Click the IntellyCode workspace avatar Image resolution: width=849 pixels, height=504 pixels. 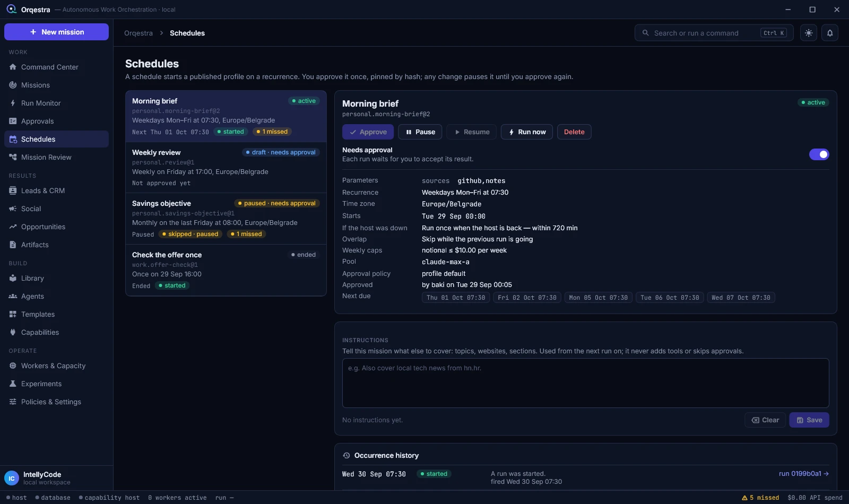point(12,478)
